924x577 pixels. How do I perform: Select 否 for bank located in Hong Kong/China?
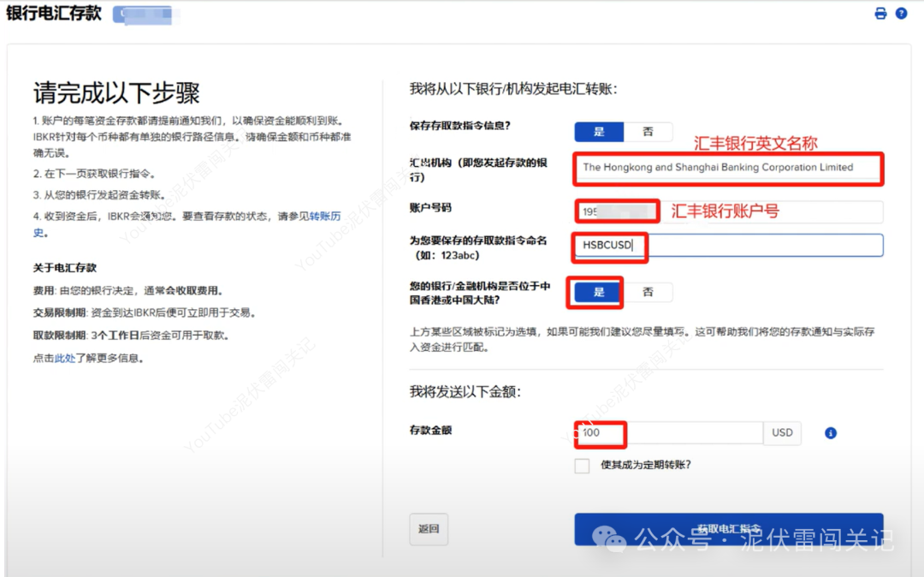(650, 292)
